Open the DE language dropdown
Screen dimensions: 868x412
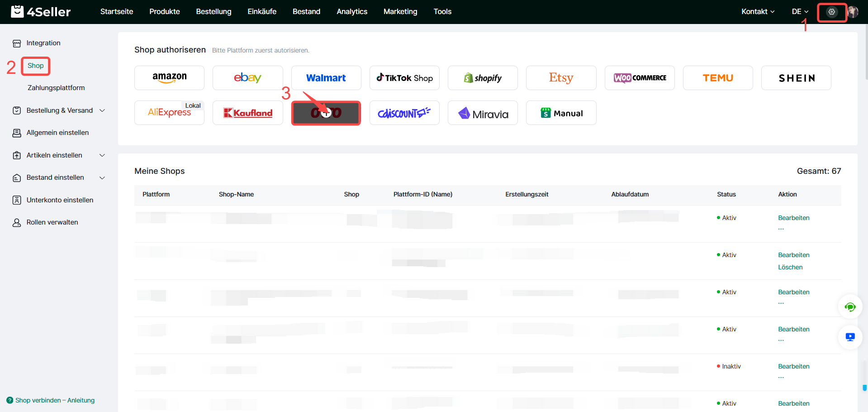[x=800, y=12]
